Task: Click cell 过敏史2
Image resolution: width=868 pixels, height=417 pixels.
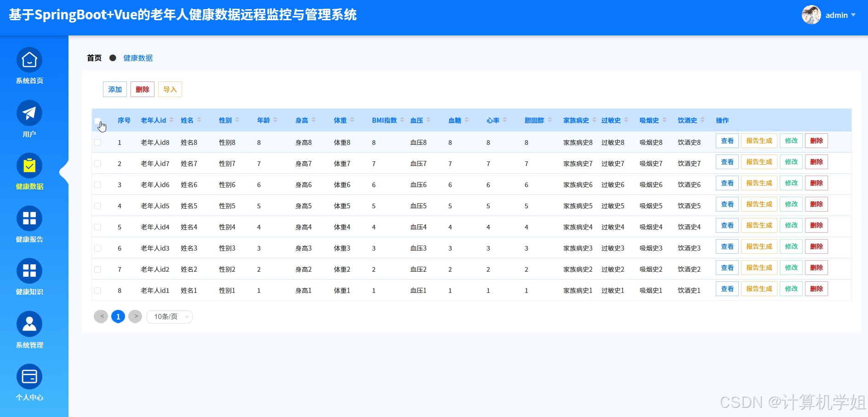Action: click(613, 269)
